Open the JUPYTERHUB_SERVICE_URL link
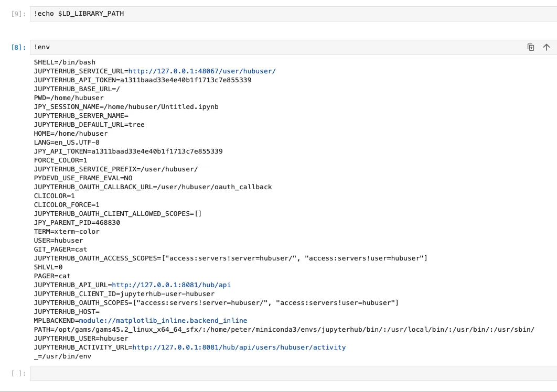 point(202,71)
